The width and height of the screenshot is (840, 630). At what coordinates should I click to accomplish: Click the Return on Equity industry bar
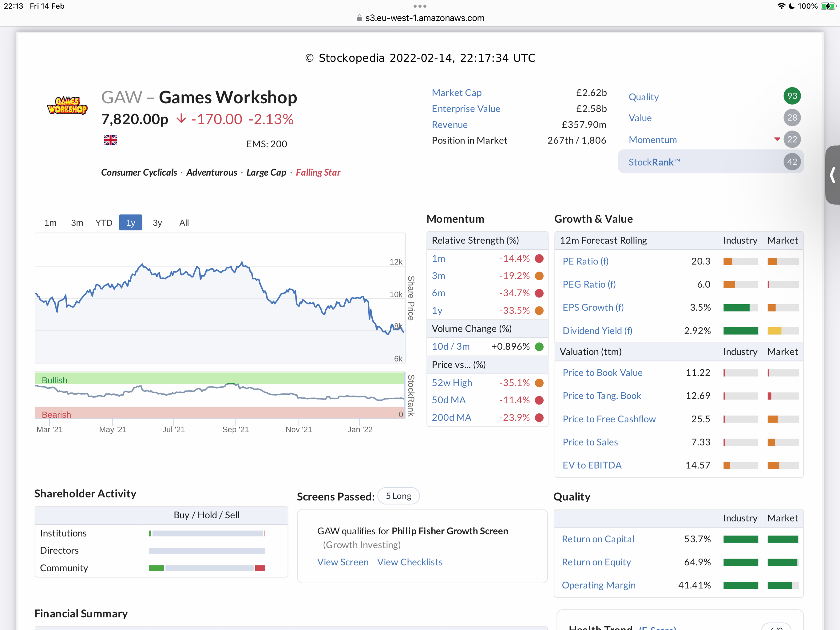pyautogui.click(x=740, y=562)
